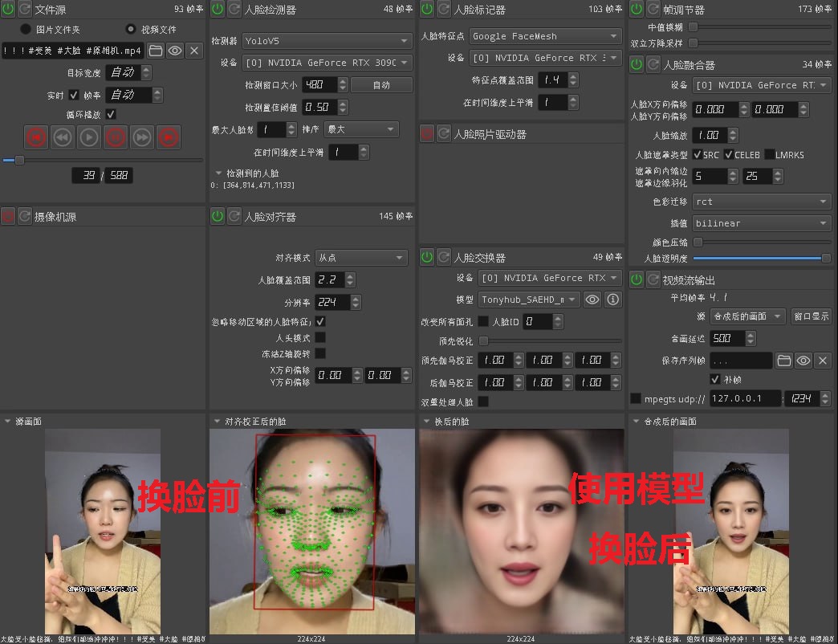Click the eye icon beside the Tonyhub_SAEHD model selector

click(592, 300)
